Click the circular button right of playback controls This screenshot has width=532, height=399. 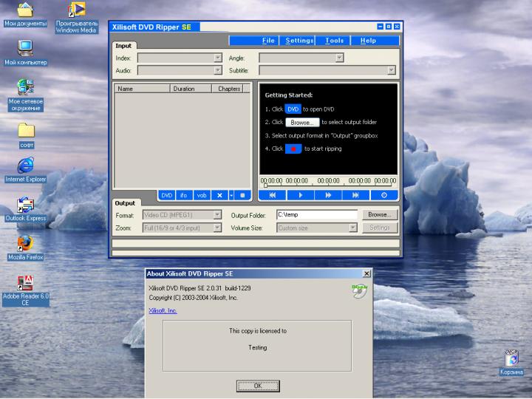[x=384, y=195]
